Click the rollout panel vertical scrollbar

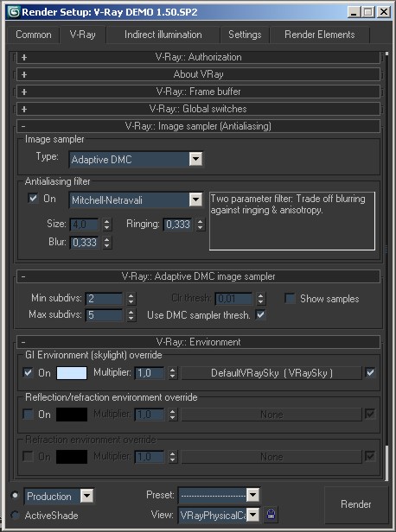click(386, 266)
